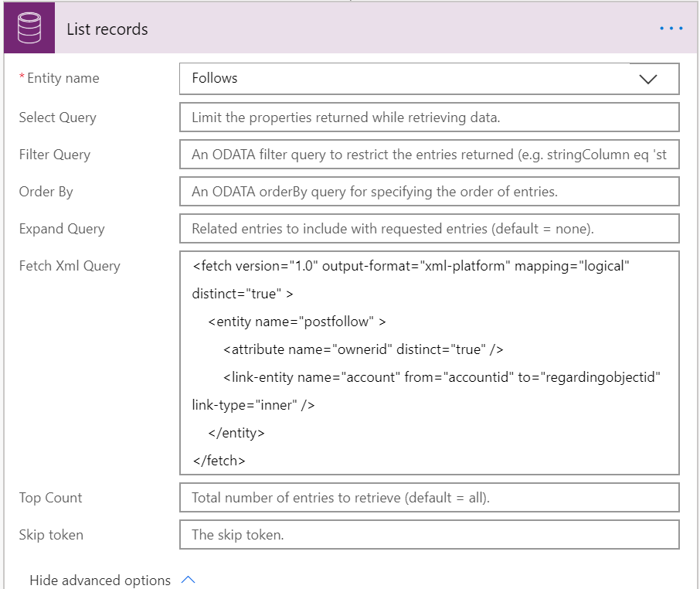Click the Expand Query input field
This screenshot has height=589, width=700.
(429, 228)
